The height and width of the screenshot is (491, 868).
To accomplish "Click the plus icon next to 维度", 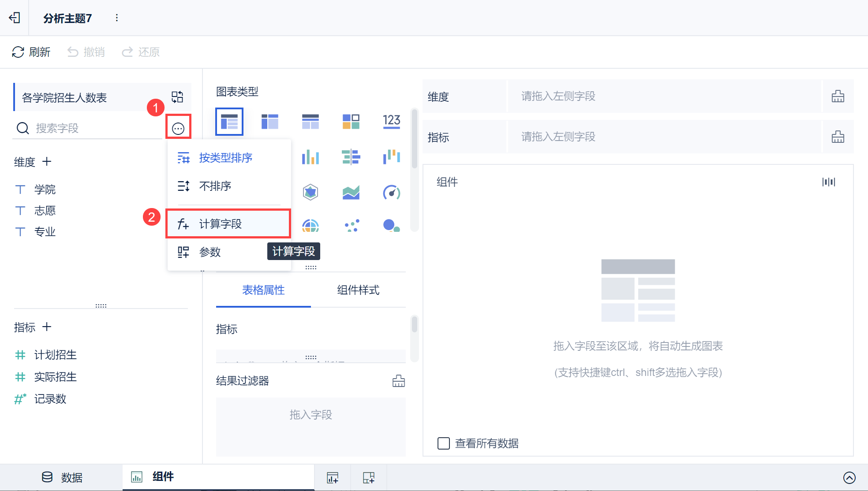I will click(47, 162).
